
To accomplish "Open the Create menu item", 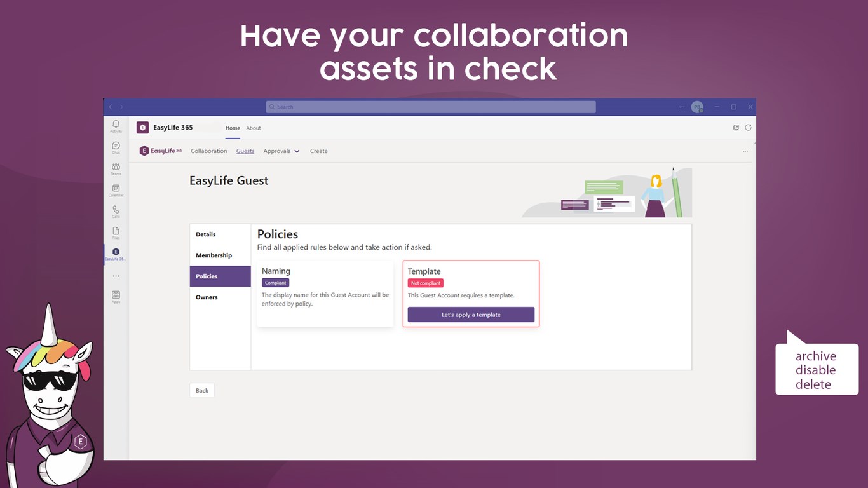I will pyautogui.click(x=319, y=151).
